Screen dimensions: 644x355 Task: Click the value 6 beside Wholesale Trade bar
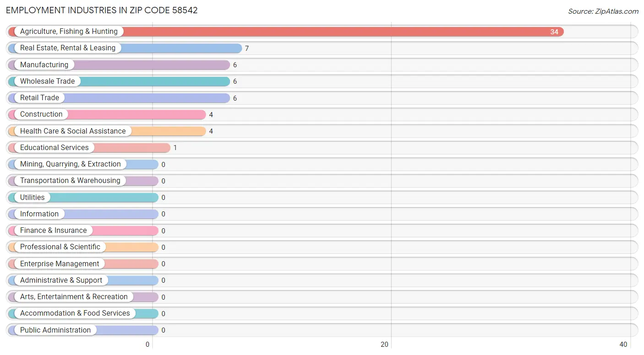click(x=235, y=81)
